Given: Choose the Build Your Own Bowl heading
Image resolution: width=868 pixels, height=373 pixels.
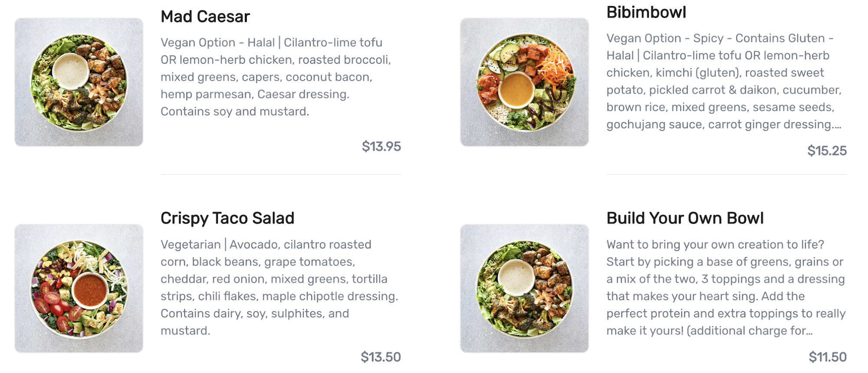Looking at the screenshot, I should [x=685, y=218].
